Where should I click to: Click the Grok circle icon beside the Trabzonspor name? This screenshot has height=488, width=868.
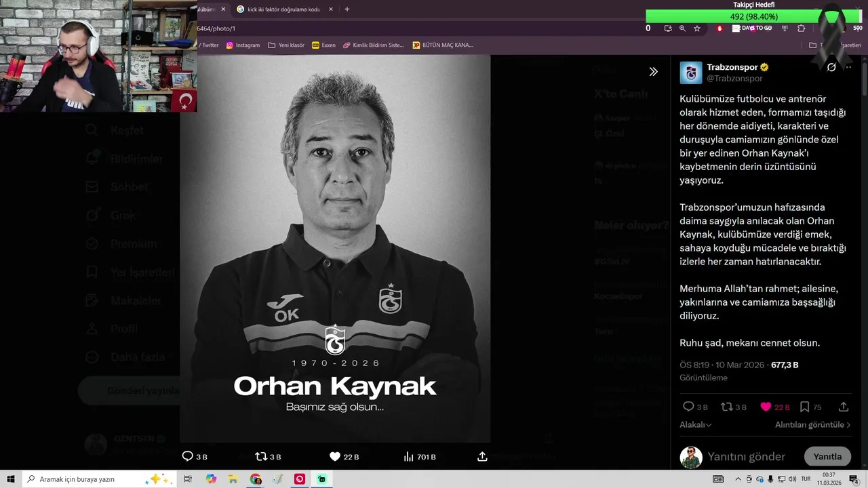[831, 67]
